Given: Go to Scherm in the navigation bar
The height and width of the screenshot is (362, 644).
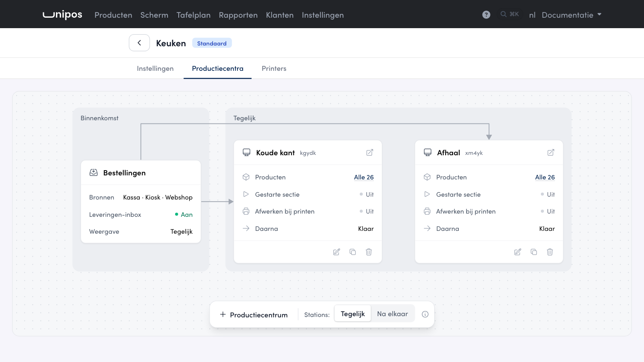Looking at the screenshot, I should [154, 15].
